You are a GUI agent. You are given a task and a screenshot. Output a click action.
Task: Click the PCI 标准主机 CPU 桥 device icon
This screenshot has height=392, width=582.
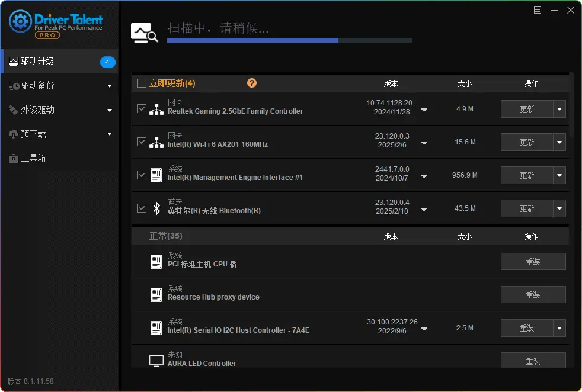pos(156,262)
